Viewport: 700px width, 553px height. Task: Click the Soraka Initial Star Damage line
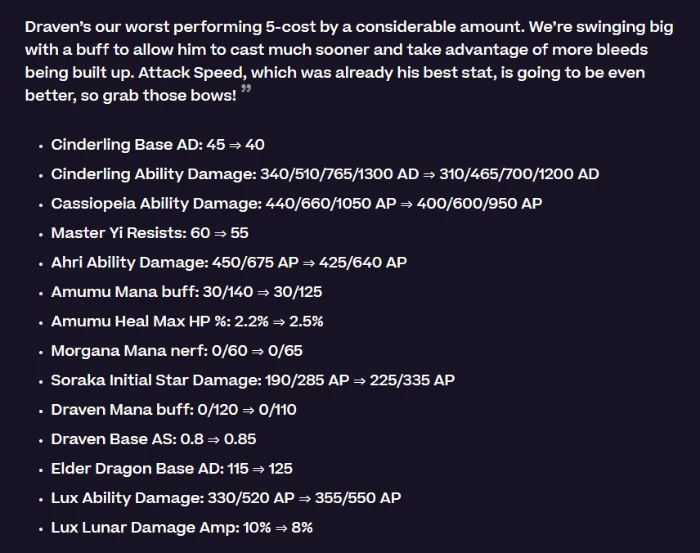253,380
